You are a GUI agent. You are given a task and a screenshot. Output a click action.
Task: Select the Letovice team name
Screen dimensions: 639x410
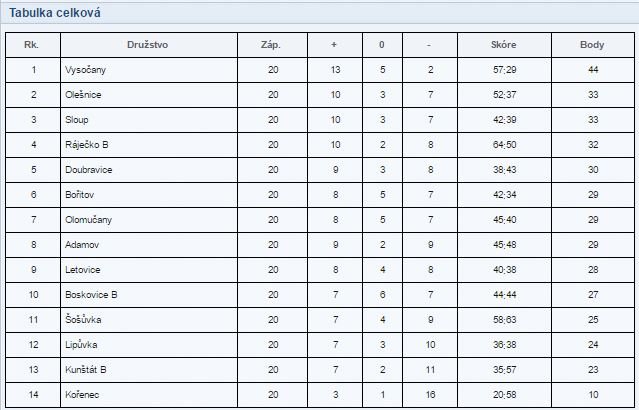[83, 270]
